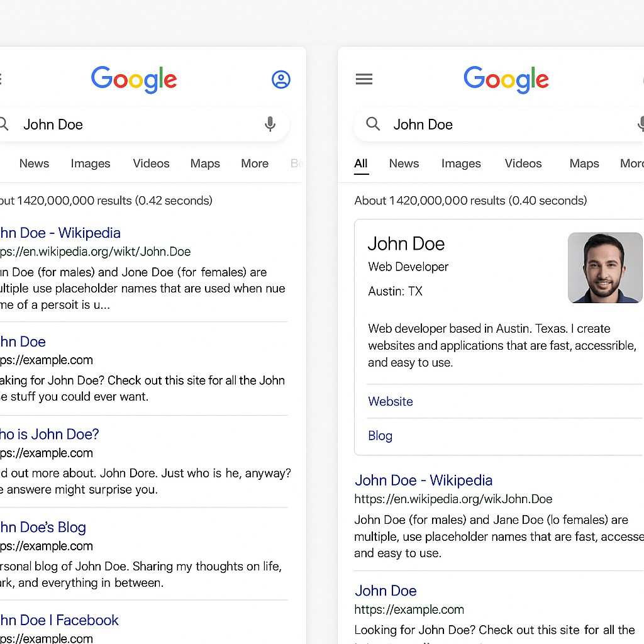Click John Doe's profile photo thumbnail
Image resolution: width=644 pixels, height=644 pixels.
point(605,267)
